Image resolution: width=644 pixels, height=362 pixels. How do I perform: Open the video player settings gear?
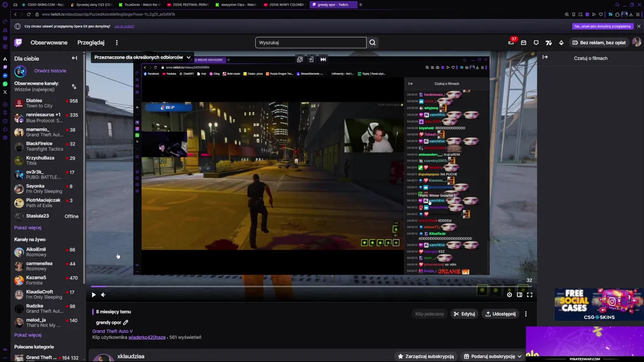pos(510,295)
